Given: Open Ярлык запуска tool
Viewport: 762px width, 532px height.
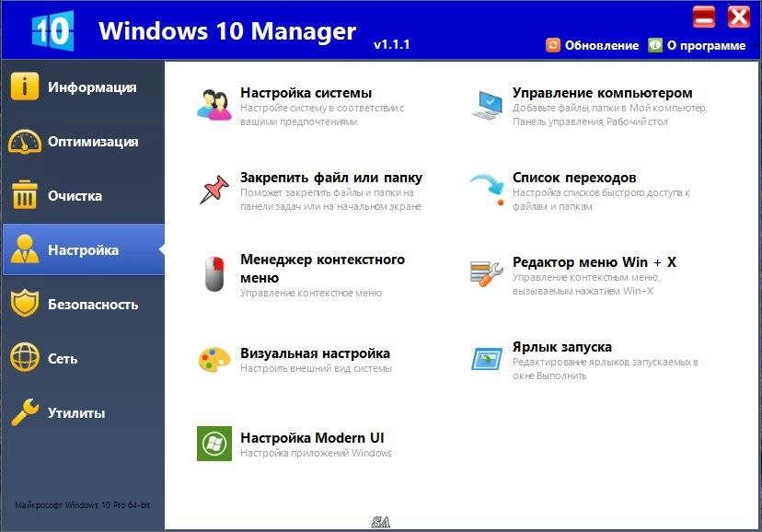Looking at the screenshot, I should click(x=562, y=347).
